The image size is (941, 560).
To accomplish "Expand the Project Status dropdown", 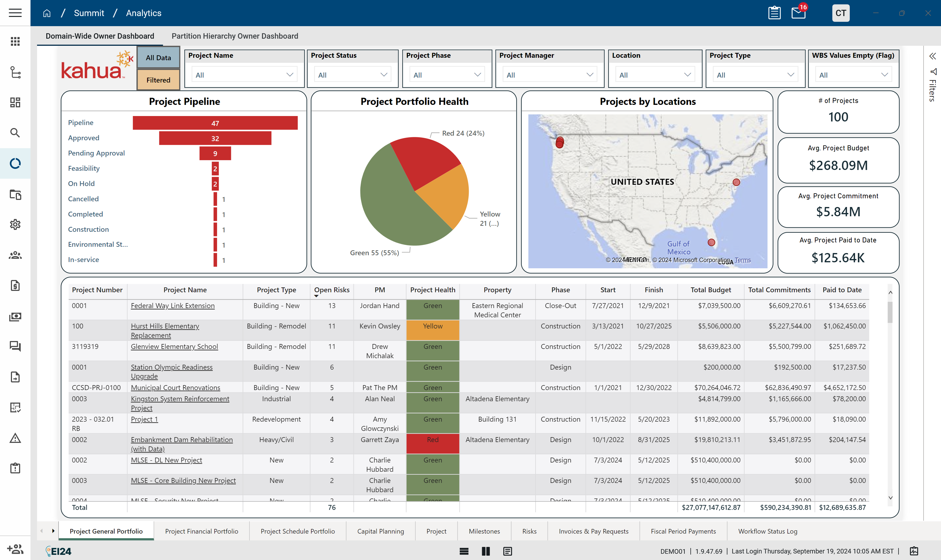I will click(x=352, y=75).
